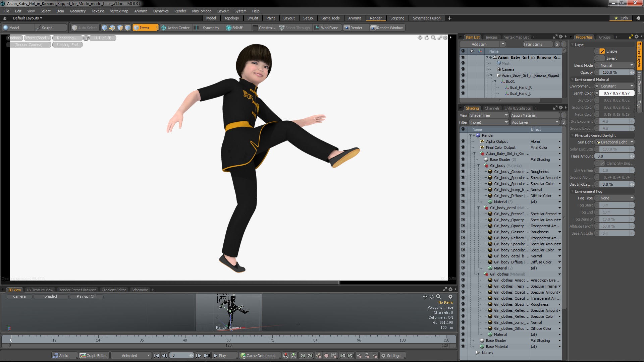Collapse Girl_body material group
The width and height of the screenshot is (644, 362).
479,166
